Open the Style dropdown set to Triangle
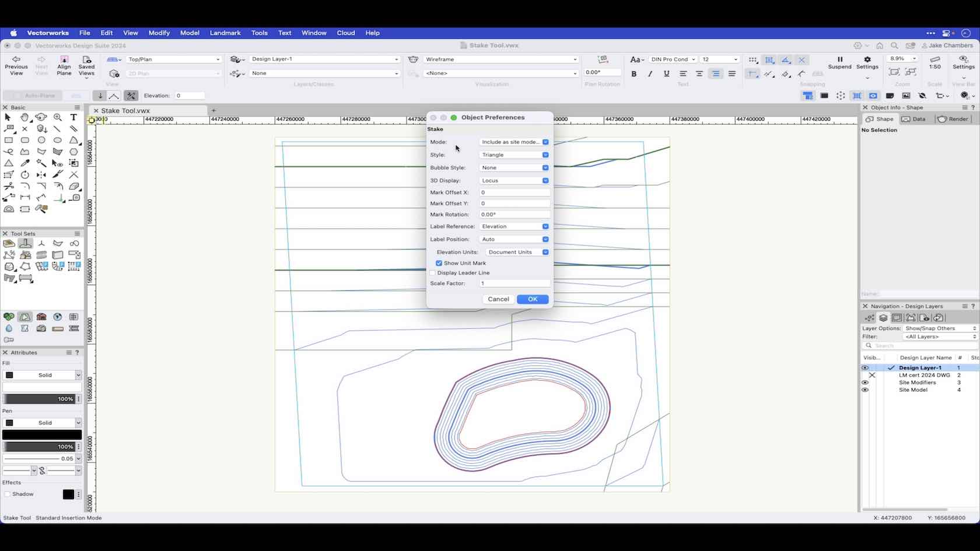 tap(514, 155)
